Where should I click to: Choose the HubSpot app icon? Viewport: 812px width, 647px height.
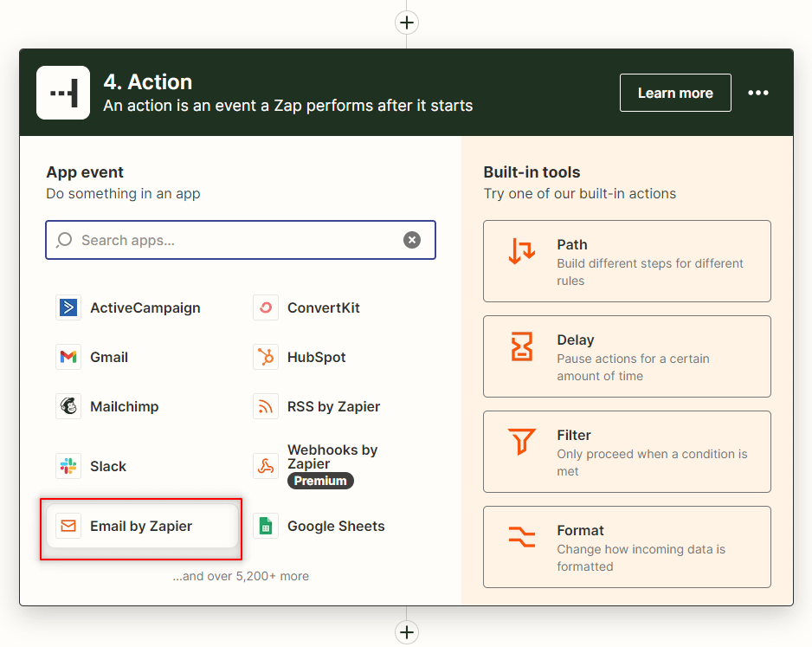pos(266,357)
